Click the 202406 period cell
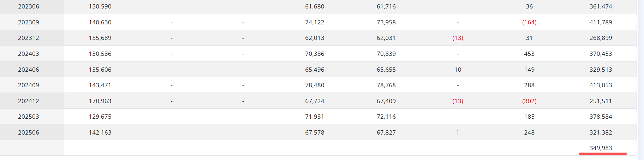Screen dimensions: 644x160 pyautogui.click(x=29, y=70)
